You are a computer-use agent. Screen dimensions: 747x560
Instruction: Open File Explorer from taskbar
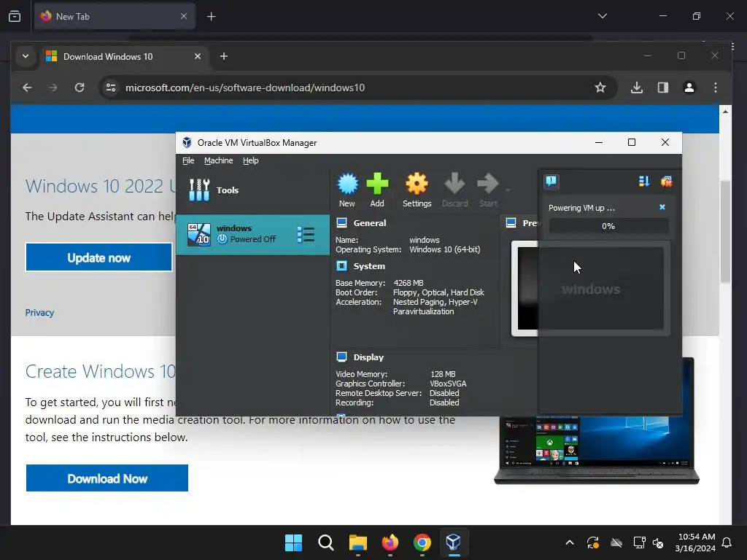click(x=357, y=542)
